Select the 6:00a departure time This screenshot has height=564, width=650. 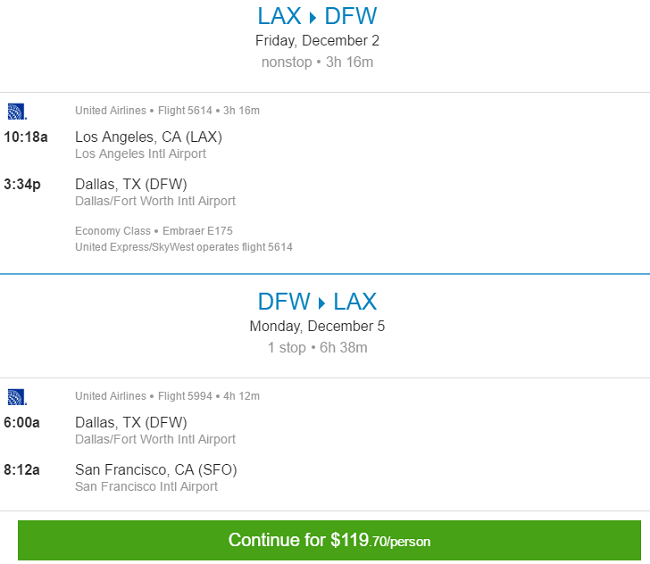point(22,422)
